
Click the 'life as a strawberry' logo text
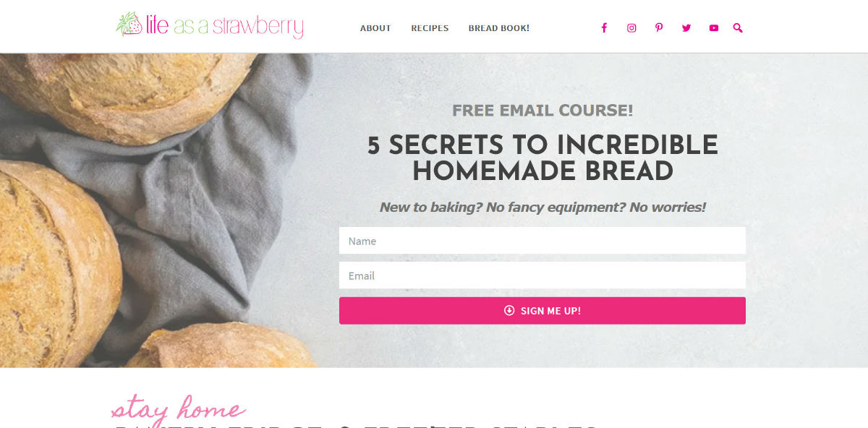[x=224, y=27]
